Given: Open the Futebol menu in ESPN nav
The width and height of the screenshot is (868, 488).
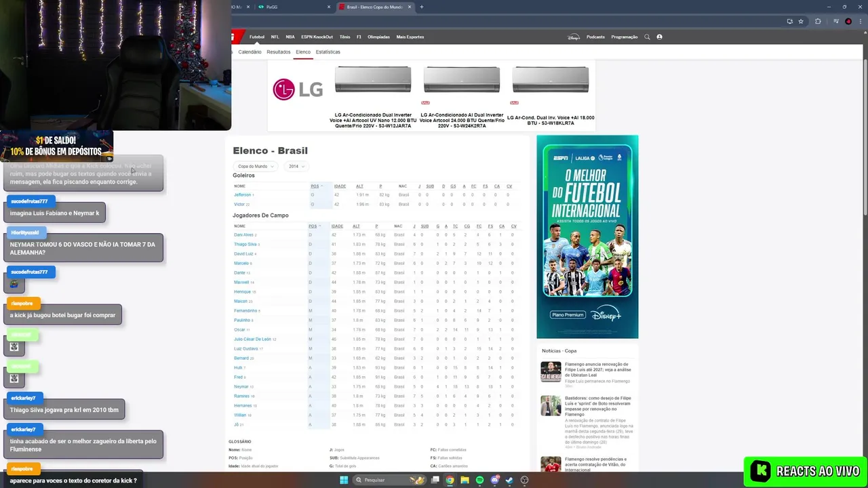Looking at the screenshot, I should [x=257, y=37].
